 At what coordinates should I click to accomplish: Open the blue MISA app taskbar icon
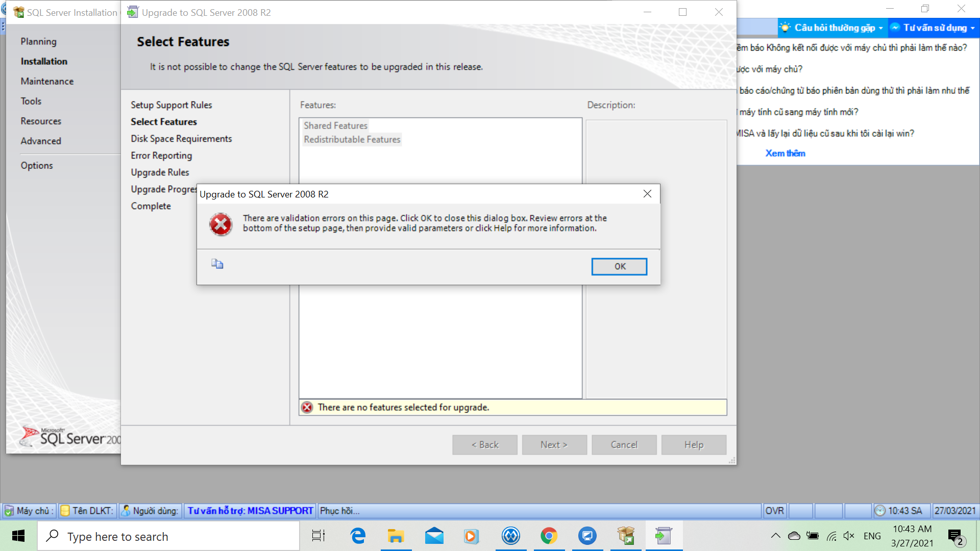(x=510, y=536)
